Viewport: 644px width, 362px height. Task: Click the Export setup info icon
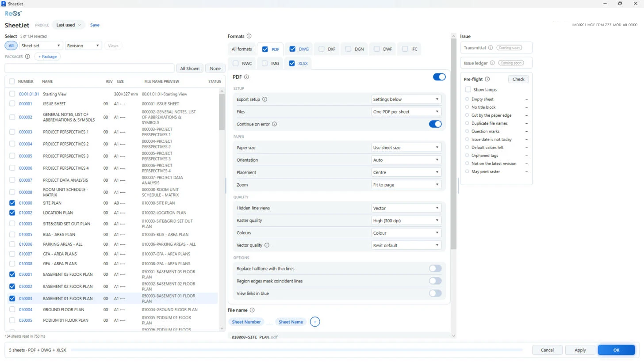coord(264,99)
